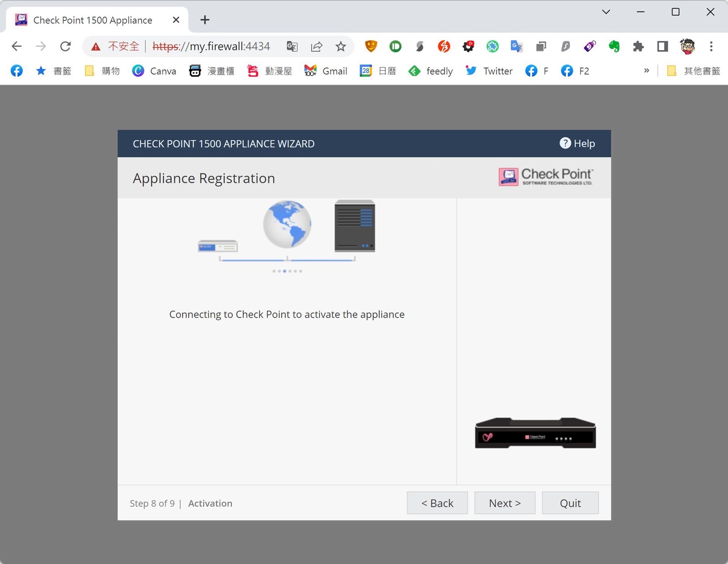Viewport: 728px width, 564px height.
Task: Expand hidden bookmarks overflow chevron
Action: pos(646,71)
